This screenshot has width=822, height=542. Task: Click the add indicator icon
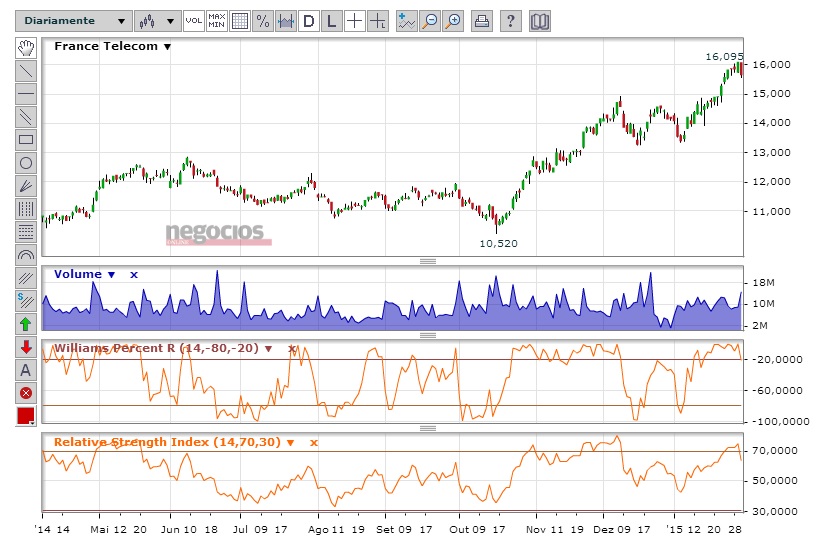406,21
